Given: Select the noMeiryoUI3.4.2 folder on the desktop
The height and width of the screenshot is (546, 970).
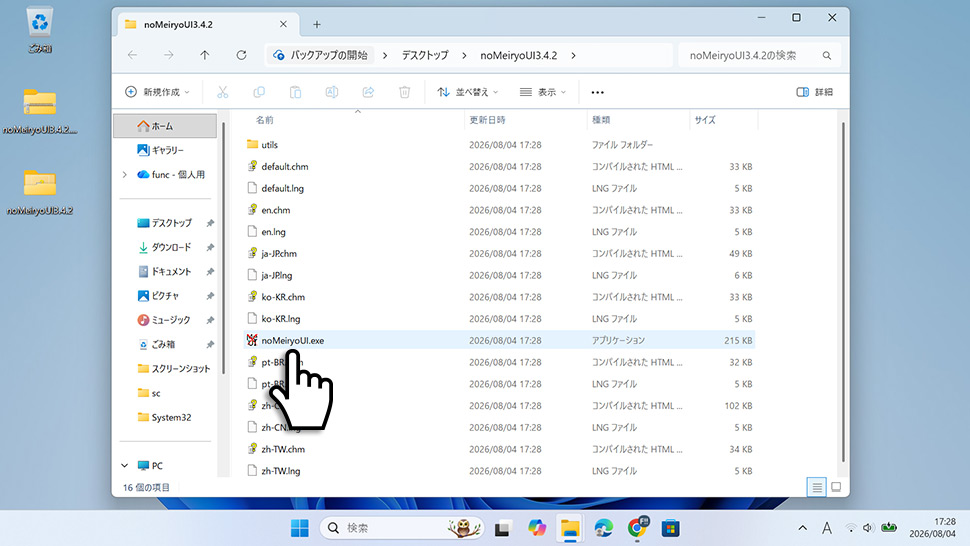Looking at the screenshot, I should [x=40, y=192].
